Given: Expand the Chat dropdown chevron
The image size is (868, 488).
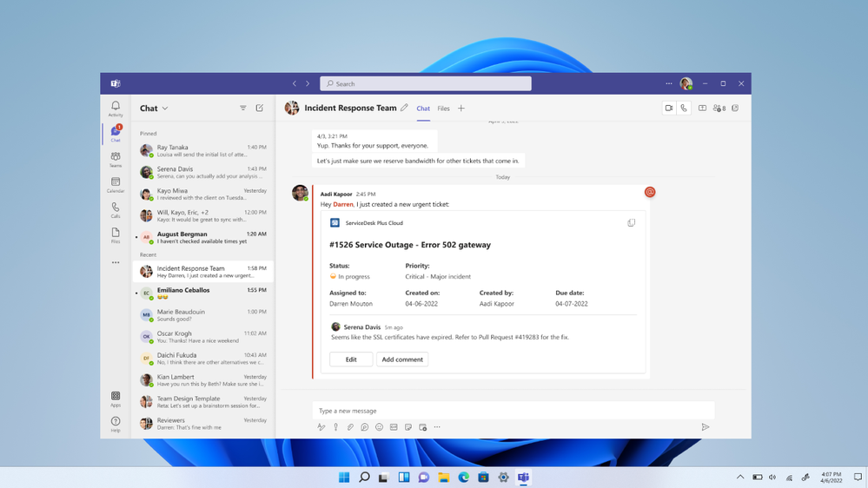Looking at the screenshot, I should 165,109.
